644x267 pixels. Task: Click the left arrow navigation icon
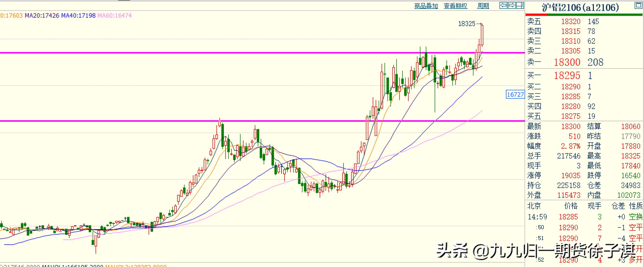(x=503, y=5)
